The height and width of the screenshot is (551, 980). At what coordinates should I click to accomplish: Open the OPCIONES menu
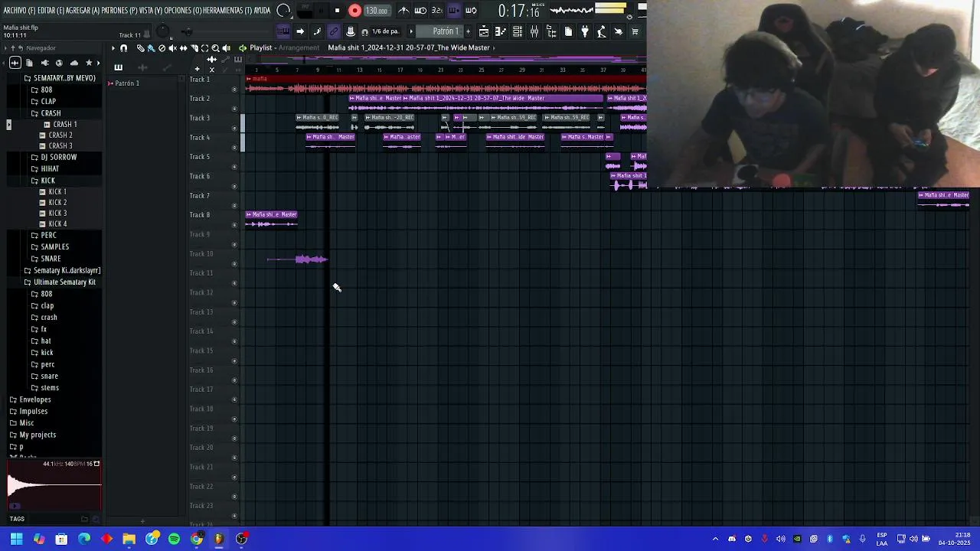[x=185, y=10]
